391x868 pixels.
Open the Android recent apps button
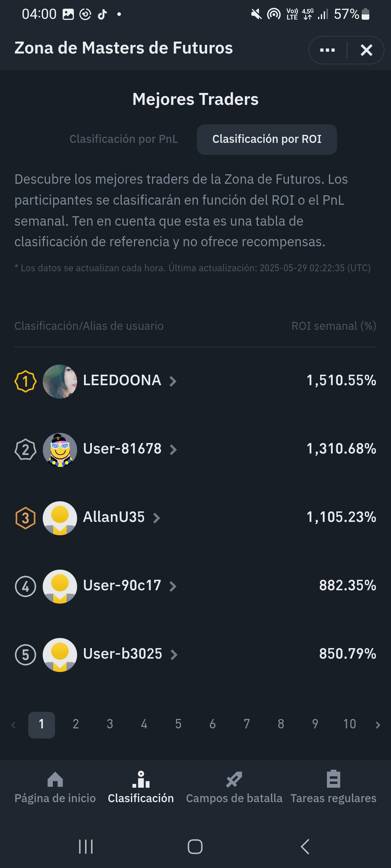[86, 847]
